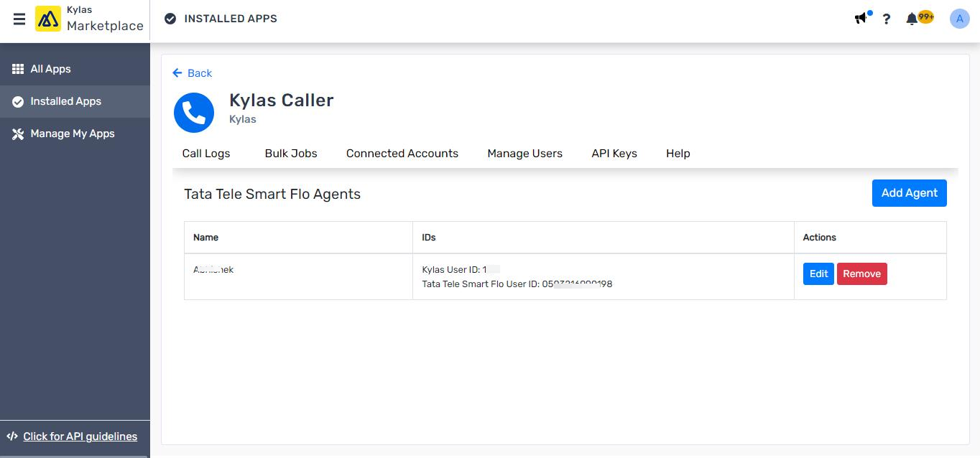Viewport: 980px width, 458px height.
Task: Open the Connected Accounts tab
Action: pyautogui.click(x=402, y=153)
